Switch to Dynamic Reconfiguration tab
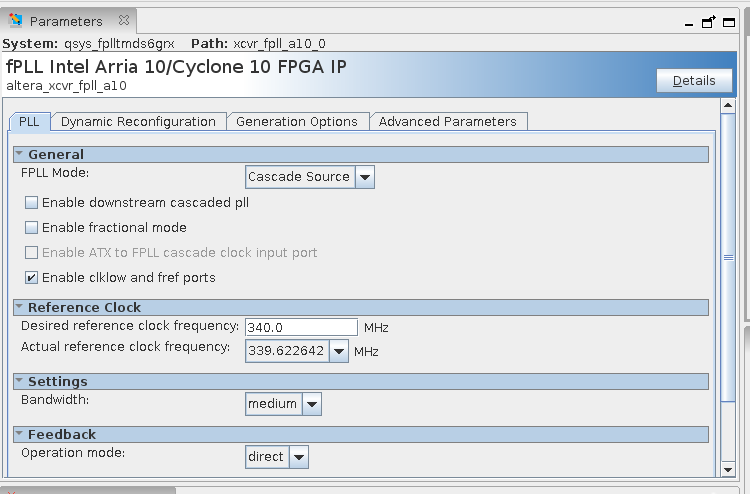The image size is (750, 494). [138, 121]
